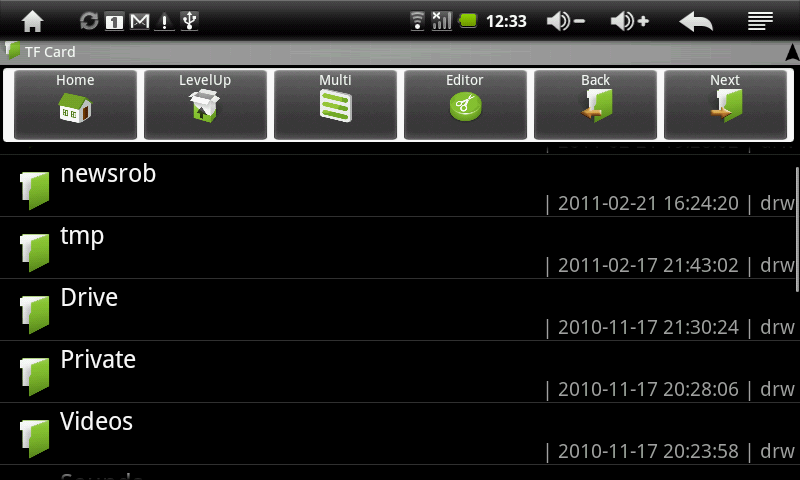Tap the USB connection notification icon
The height and width of the screenshot is (480, 800).
pos(189,21)
